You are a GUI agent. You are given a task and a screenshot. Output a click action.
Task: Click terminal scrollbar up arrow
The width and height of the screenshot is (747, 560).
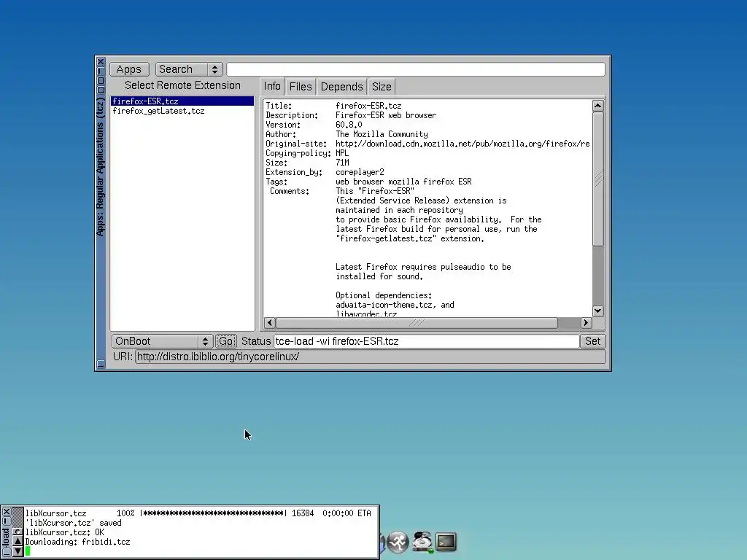pos(18,541)
